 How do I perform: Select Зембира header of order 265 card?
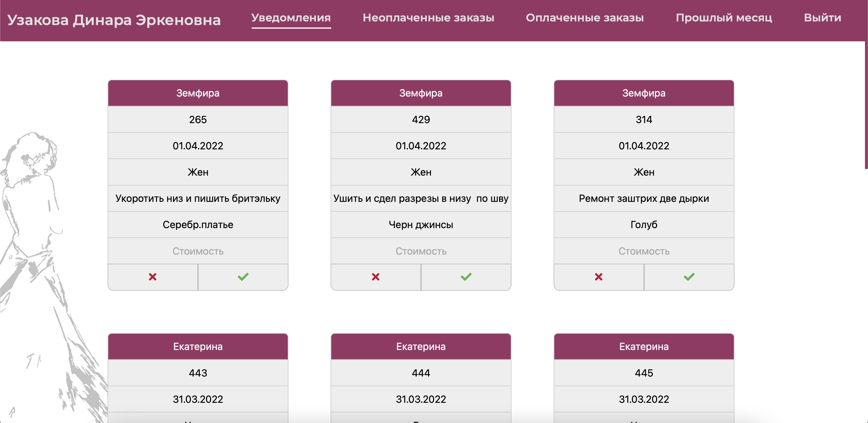pyautogui.click(x=198, y=93)
